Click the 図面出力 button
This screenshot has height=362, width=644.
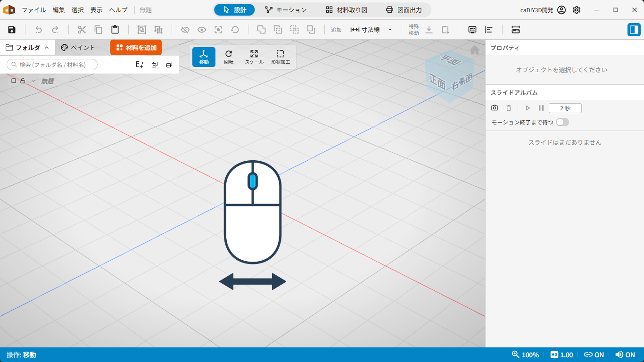(404, 10)
